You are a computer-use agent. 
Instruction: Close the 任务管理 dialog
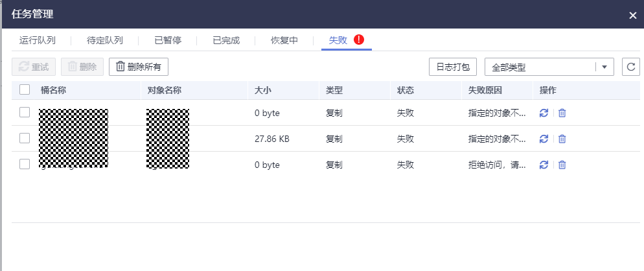pyautogui.click(x=632, y=16)
